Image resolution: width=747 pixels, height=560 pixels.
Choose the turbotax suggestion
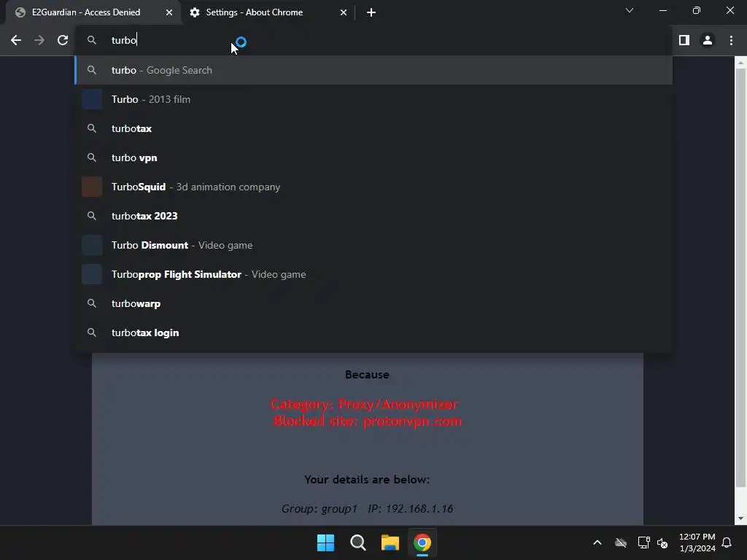tap(373, 128)
